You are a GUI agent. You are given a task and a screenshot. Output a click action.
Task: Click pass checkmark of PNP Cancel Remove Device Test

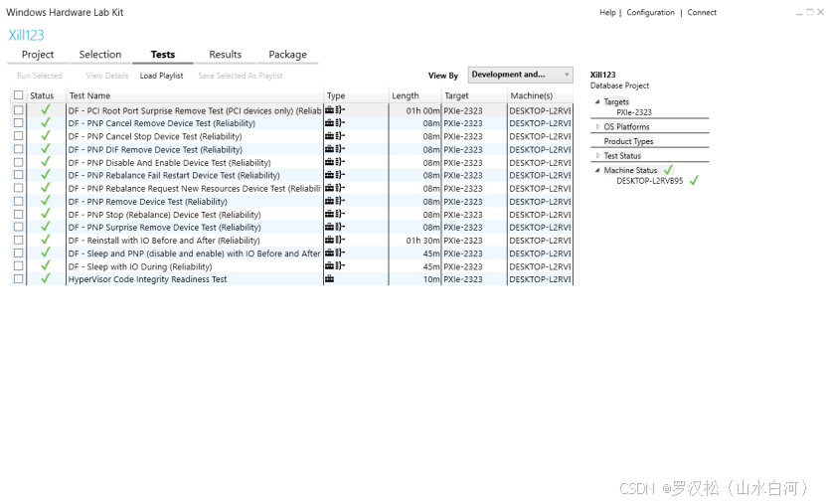click(46, 122)
